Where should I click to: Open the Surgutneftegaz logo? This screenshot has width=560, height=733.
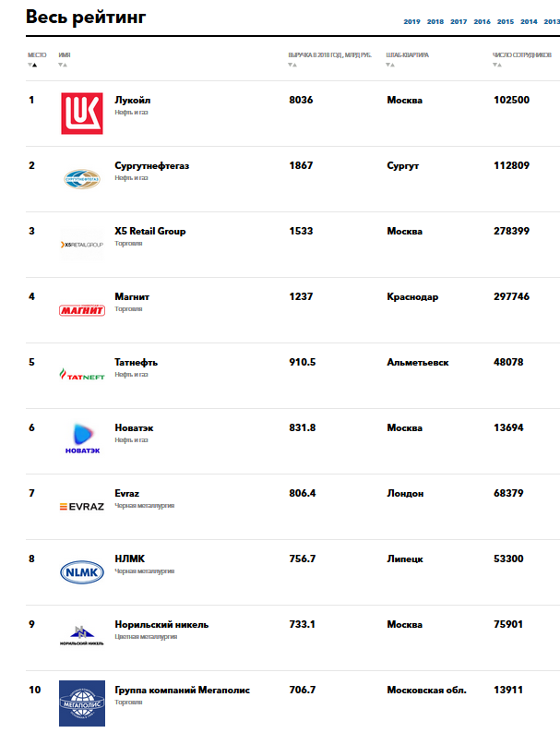point(82,178)
